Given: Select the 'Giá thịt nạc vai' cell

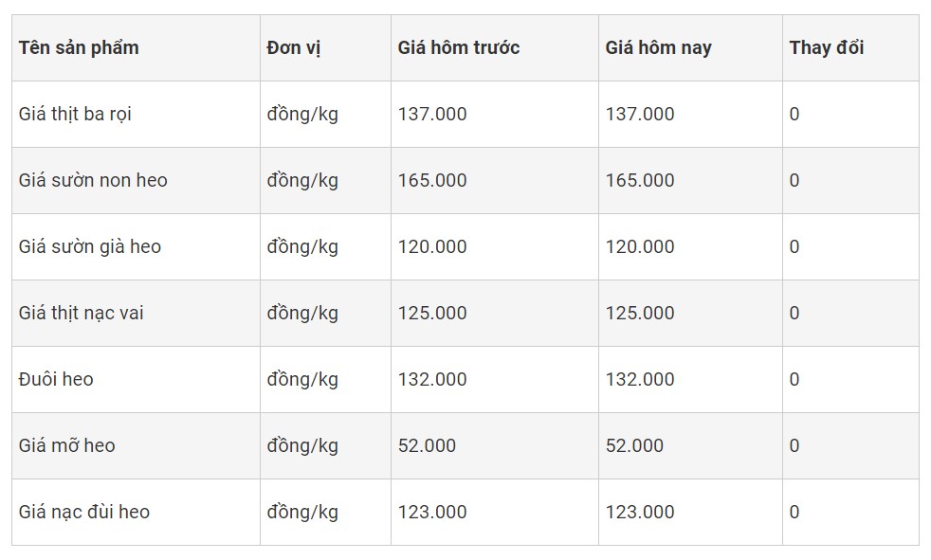Looking at the screenshot, I should coord(82,314).
